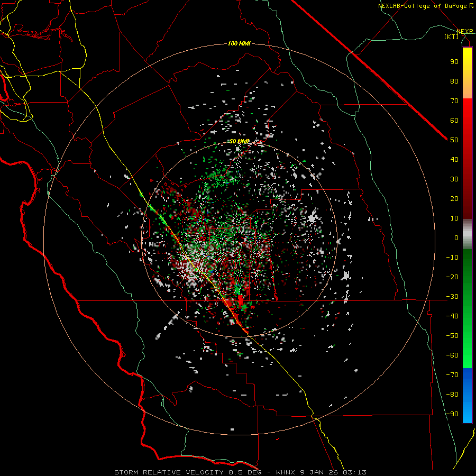Click the -70 value on the velocity scale

452,374
